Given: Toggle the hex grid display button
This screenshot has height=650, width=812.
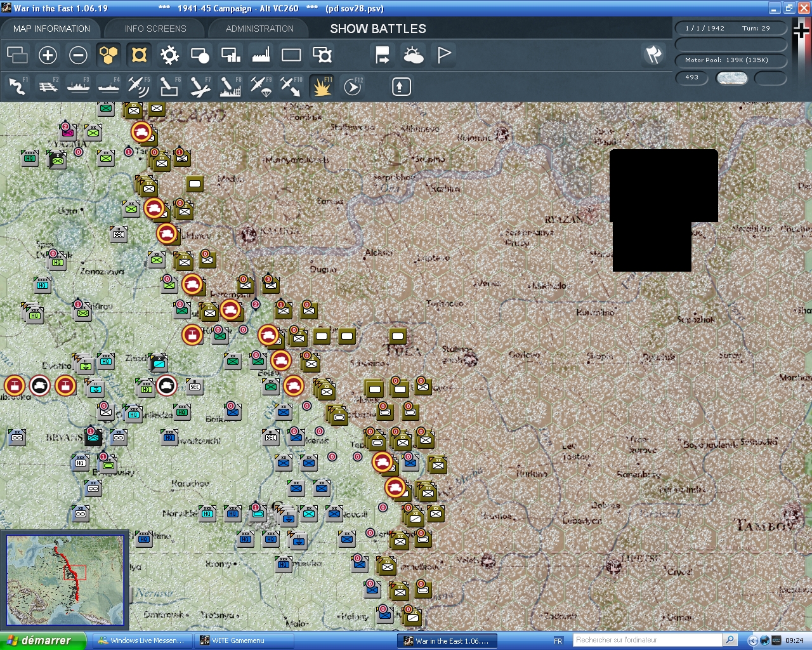Looking at the screenshot, I should [108, 55].
